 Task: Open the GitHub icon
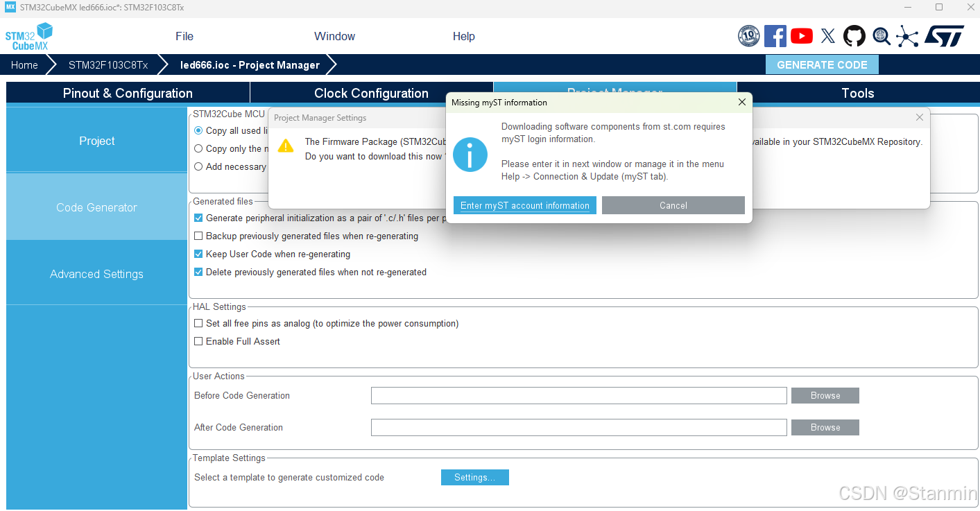[x=854, y=36]
